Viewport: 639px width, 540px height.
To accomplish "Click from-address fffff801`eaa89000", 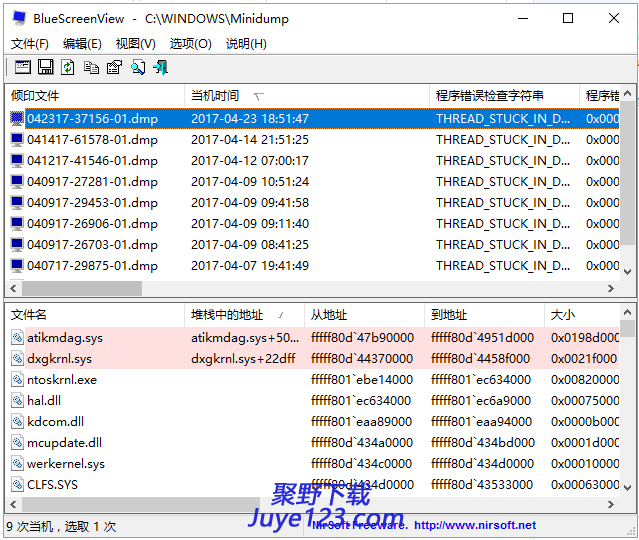I will (x=361, y=422).
